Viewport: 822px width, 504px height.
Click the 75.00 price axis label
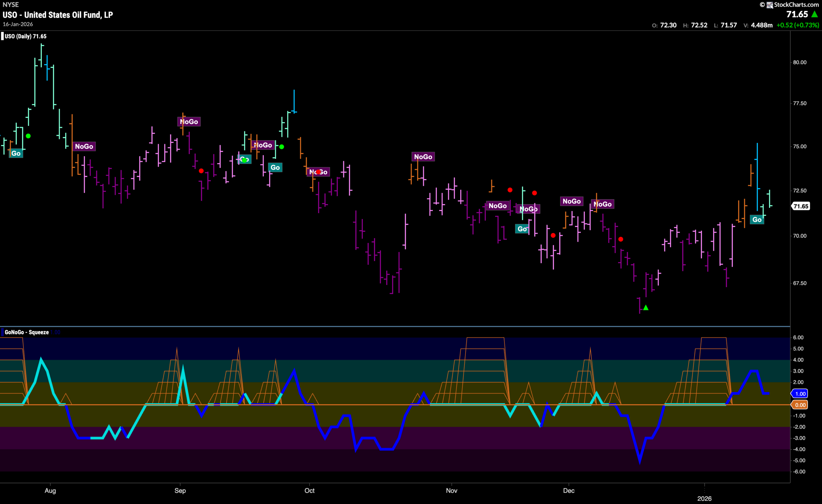coord(800,146)
